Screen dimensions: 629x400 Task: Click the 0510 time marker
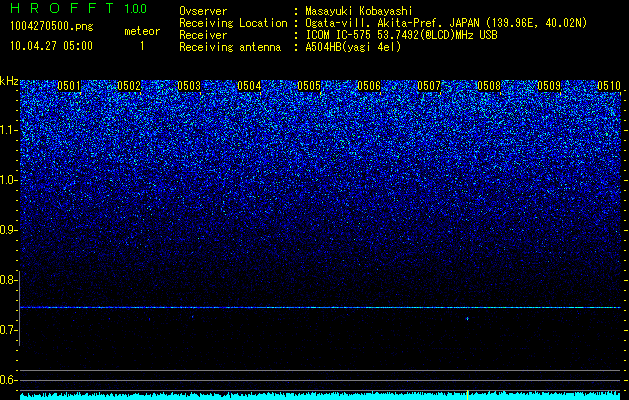tap(609, 86)
